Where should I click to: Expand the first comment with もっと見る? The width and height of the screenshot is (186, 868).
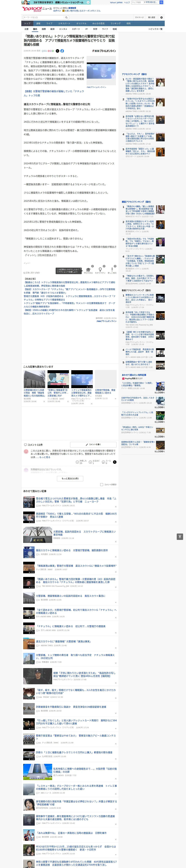coord(45,457)
